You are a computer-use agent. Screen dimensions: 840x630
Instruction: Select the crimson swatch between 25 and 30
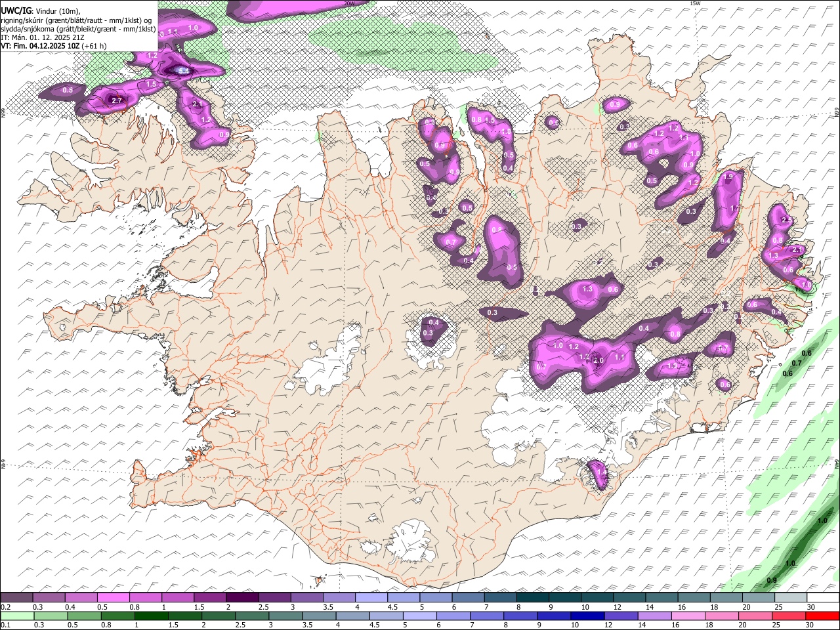pos(789,616)
